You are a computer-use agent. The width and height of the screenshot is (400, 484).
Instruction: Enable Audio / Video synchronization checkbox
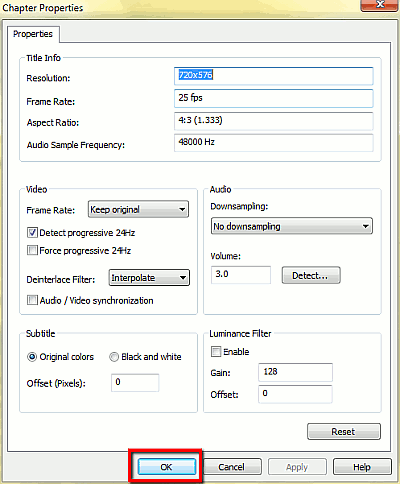coord(32,300)
